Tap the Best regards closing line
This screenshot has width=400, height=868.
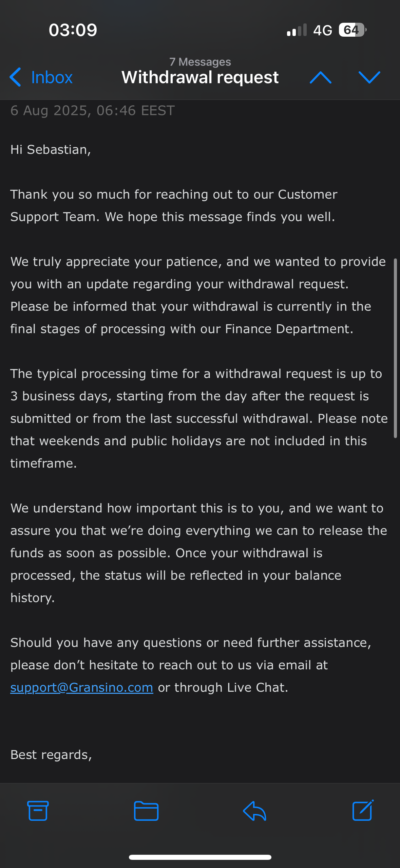click(51, 755)
